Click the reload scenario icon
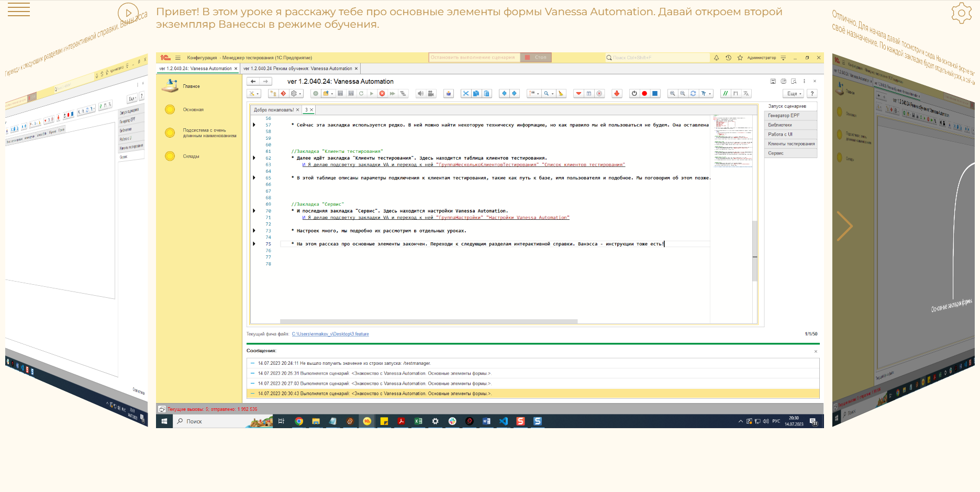 [x=361, y=94]
